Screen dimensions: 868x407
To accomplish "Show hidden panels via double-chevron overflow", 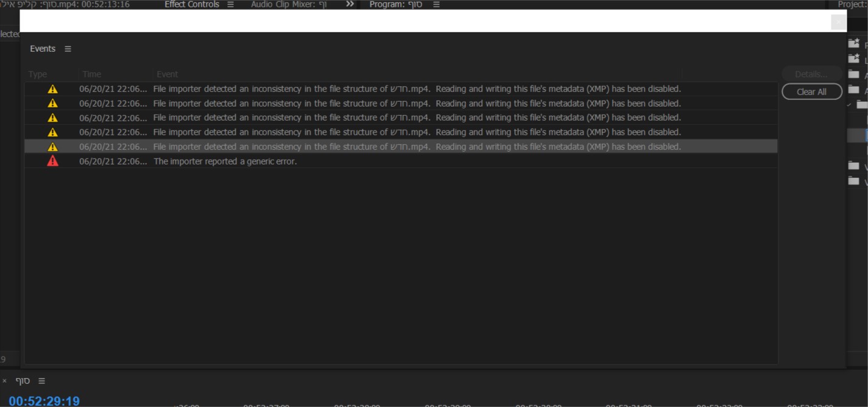I will pos(350,4).
